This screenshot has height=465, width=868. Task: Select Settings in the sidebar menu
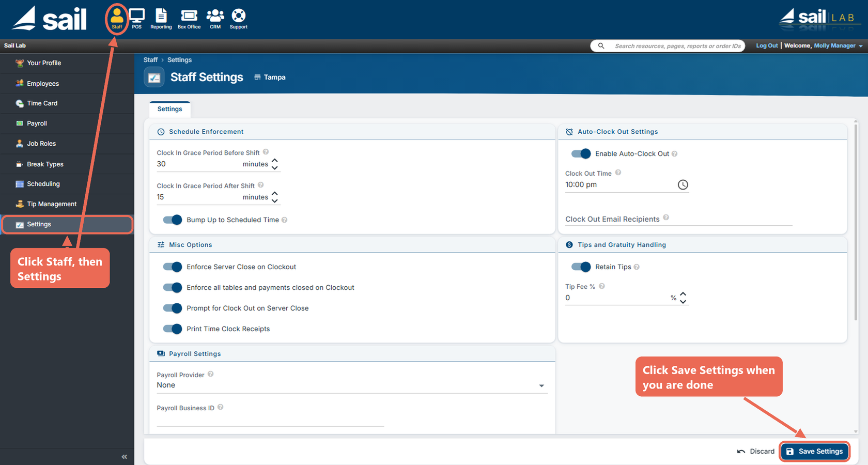(67, 224)
